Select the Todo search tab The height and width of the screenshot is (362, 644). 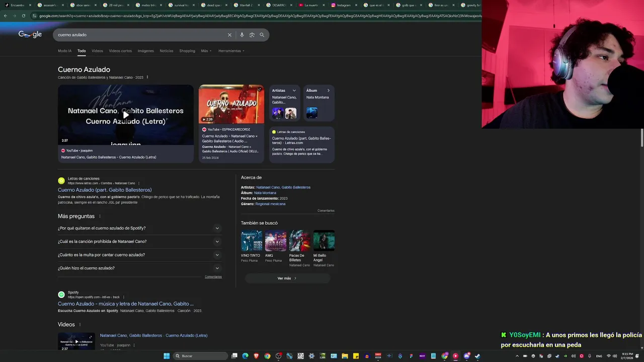(x=82, y=51)
